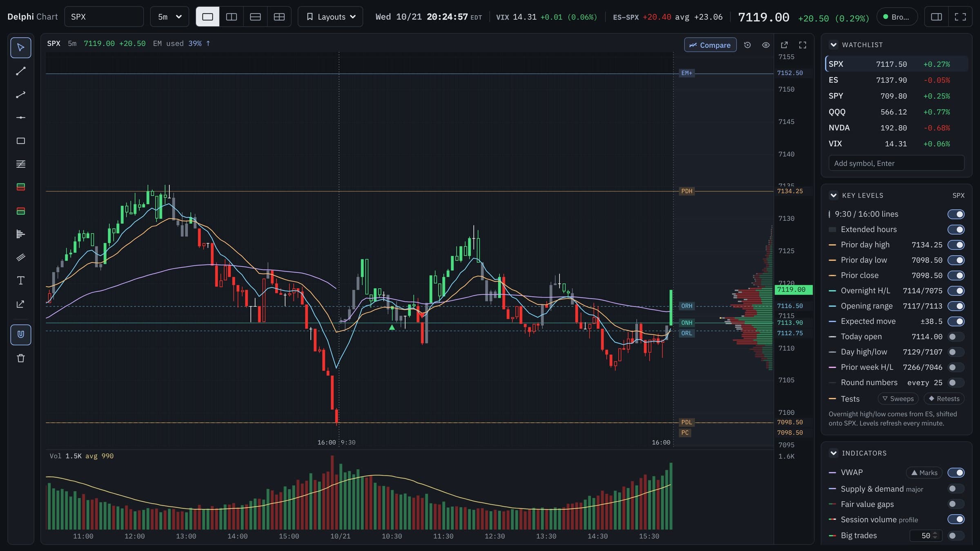Screen dimensions: 980x551
Task: Select the cursor pointer tool
Action: [20, 48]
